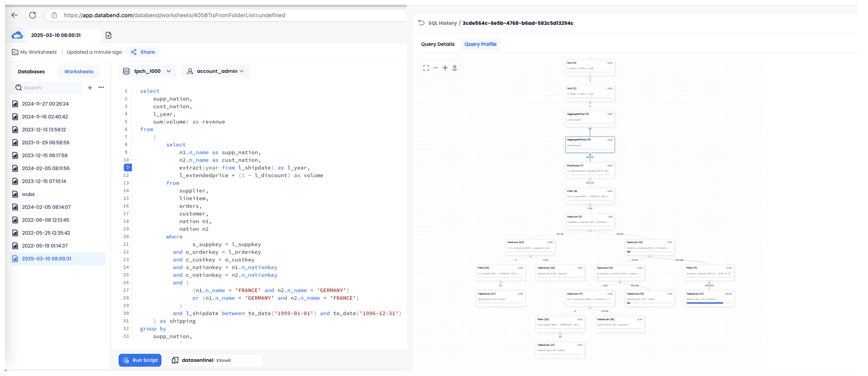Open worksheet 2024-11-27 00:26:24
Image resolution: width=868 pixels, height=376 pixels.
[x=58, y=104]
